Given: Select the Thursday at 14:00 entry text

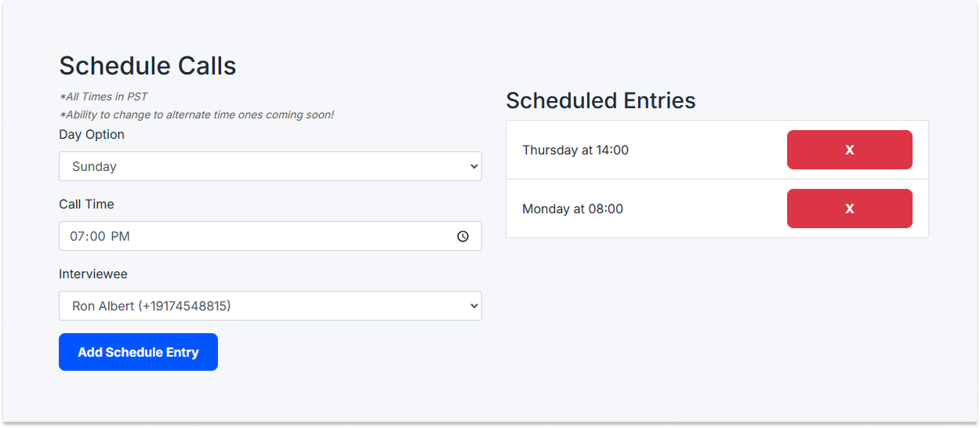Looking at the screenshot, I should 575,150.
